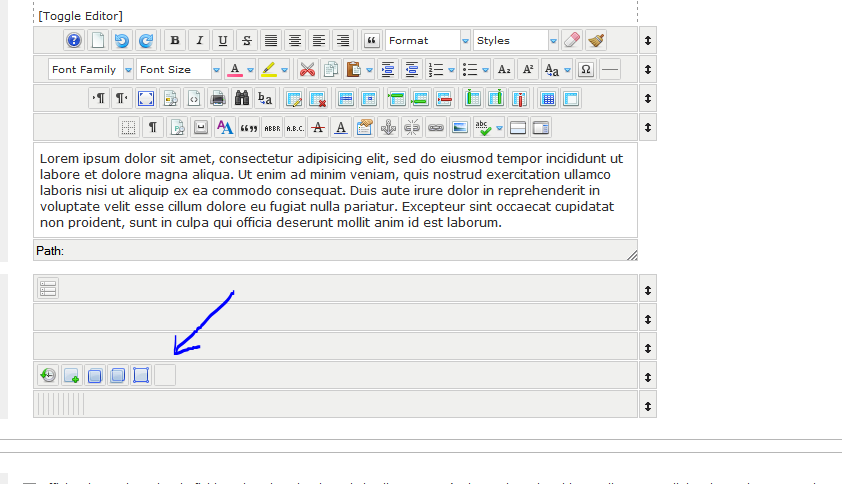Image resolution: width=842 pixels, height=484 pixels.
Task: Click the eraser Remove Format icon
Action: pyautogui.click(x=571, y=41)
